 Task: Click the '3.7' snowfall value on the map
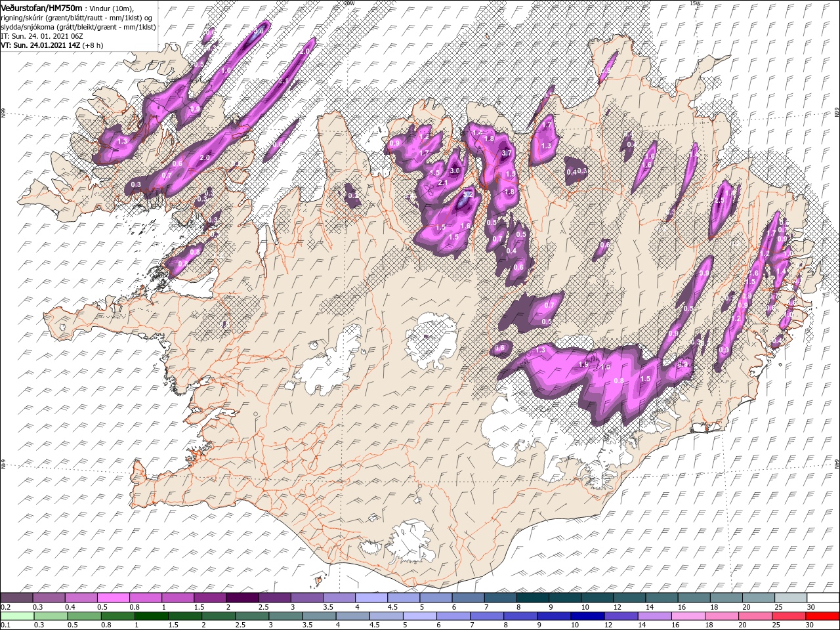[506, 153]
